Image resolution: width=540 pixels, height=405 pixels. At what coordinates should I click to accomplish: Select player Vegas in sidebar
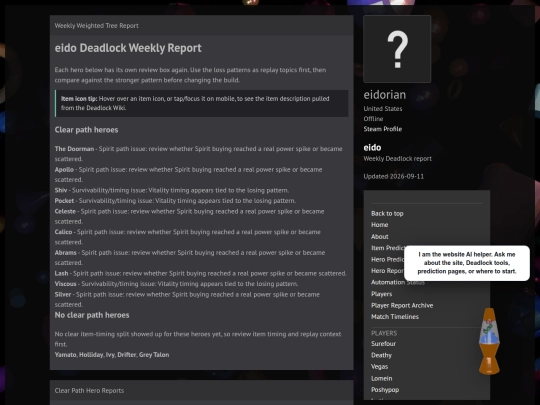pos(380,367)
